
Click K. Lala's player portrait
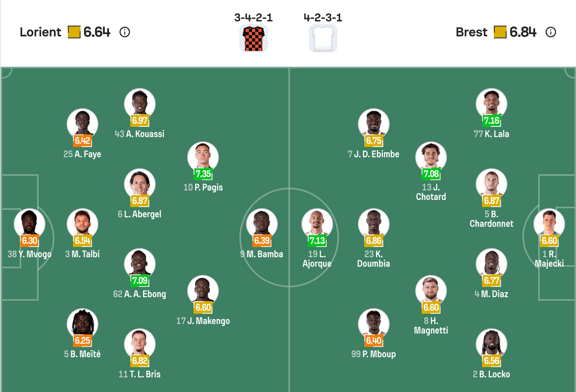pos(491,103)
